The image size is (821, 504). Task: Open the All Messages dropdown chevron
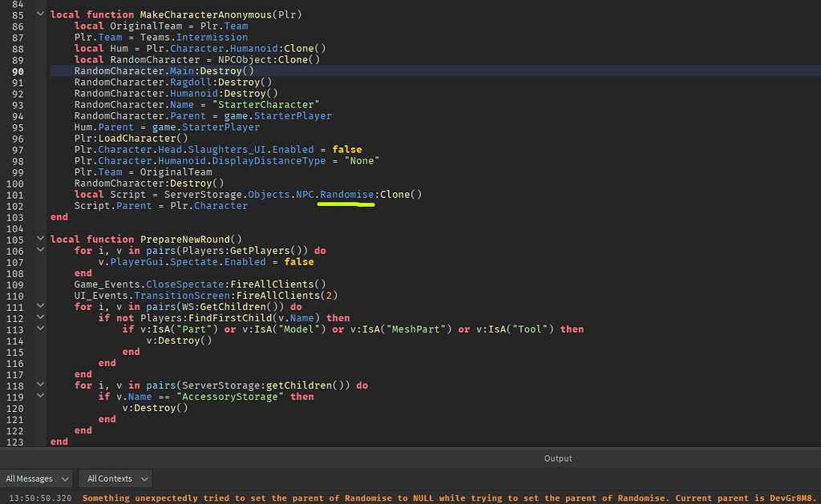tap(66, 478)
